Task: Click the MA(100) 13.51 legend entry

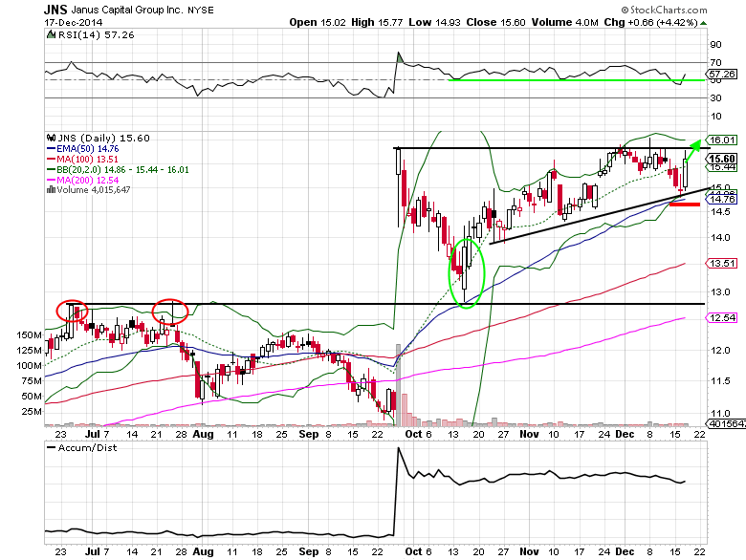Action: point(82,159)
